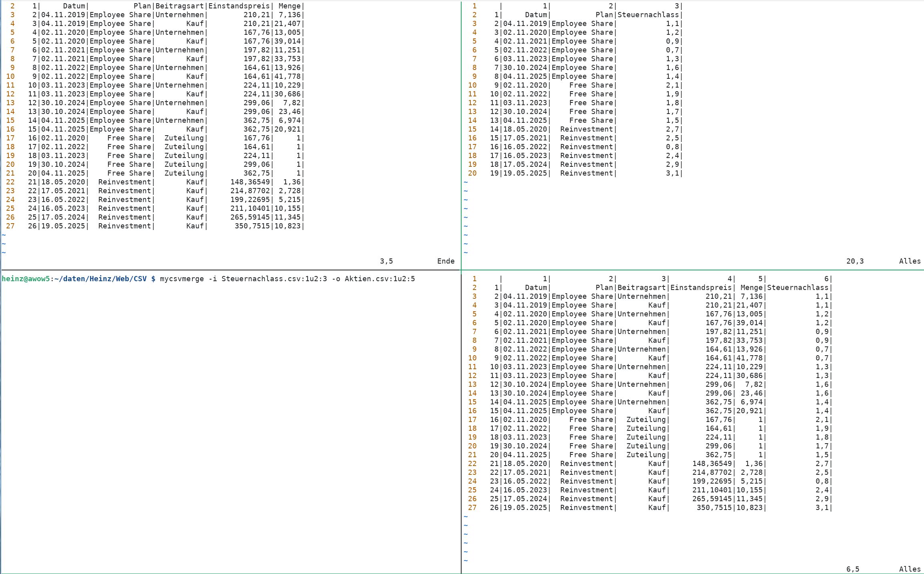Click the Einstandspreis header in top-left pane
This screenshot has height=574, width=924.
pos(239,6)
